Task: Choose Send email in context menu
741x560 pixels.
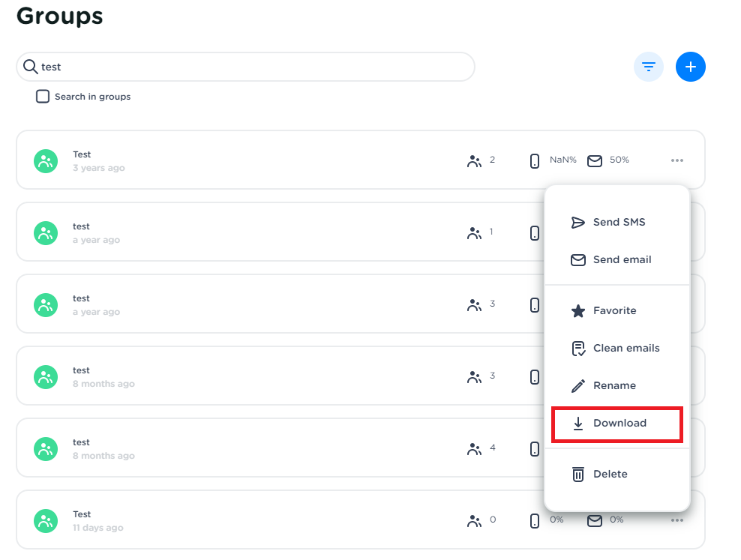Action: (622, 259)
